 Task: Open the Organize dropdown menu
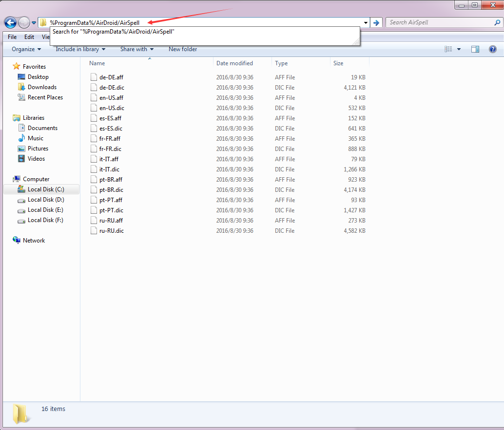click(x=26, y=49)
